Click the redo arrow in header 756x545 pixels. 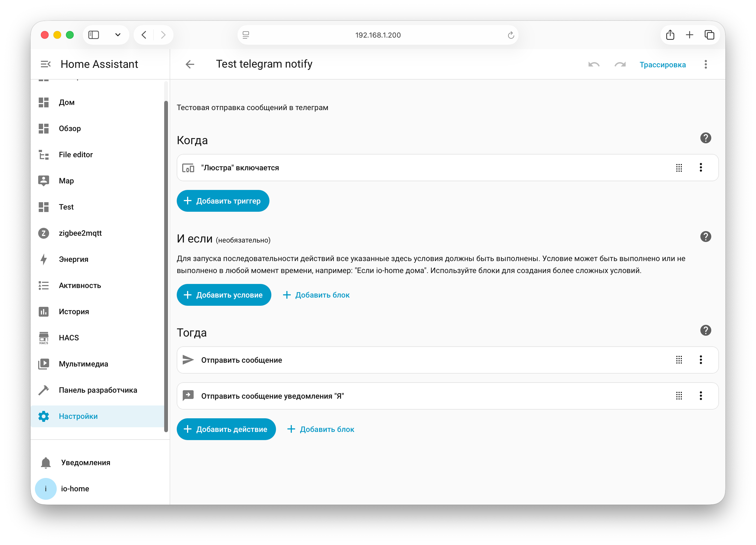click(x=620, y=65)
